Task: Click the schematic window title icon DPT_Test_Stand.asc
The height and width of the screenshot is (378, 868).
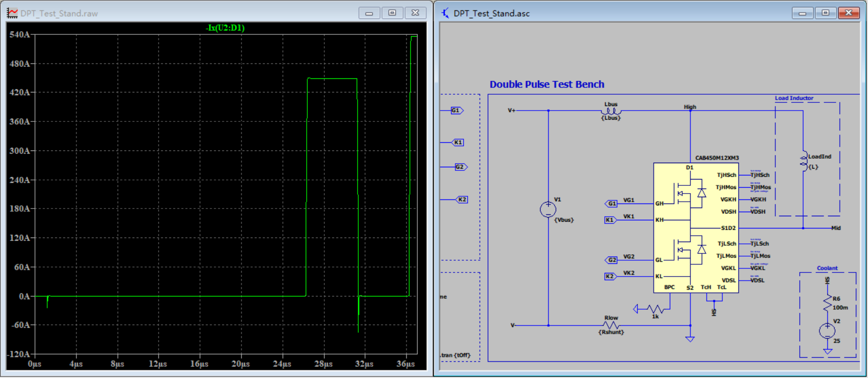Action: pyautogui.click(x=446, y=13)
